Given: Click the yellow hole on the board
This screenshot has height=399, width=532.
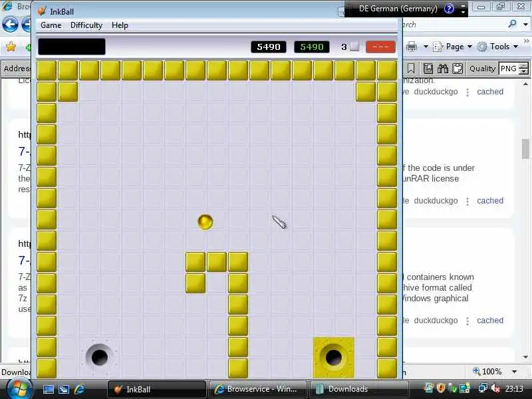Looking at the screenshot, I should tap(334, 357).
